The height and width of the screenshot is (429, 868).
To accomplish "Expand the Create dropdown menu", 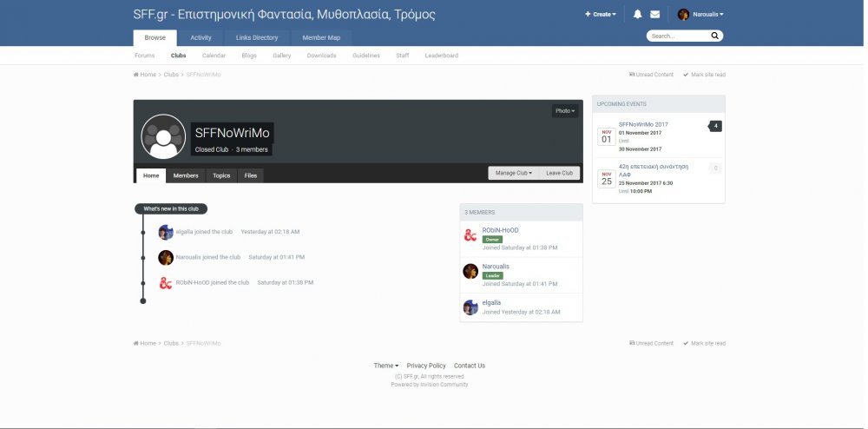I will pos(601,15).
